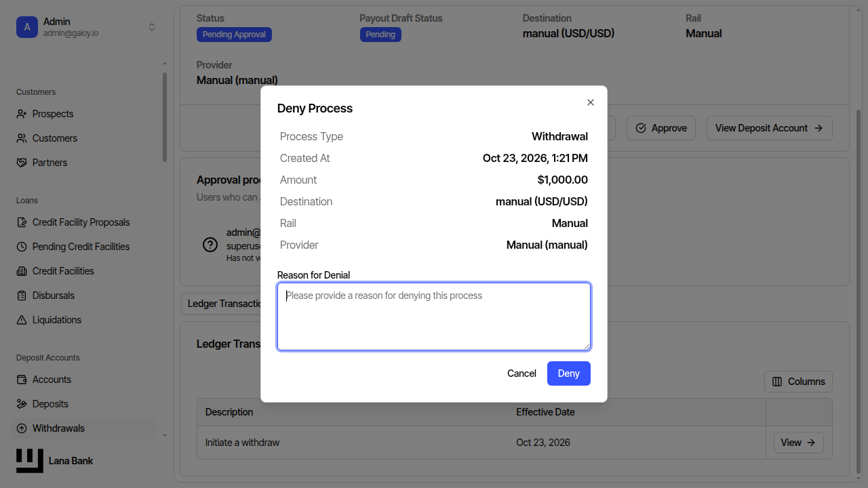The height and width of the screenshot is (488, 868).
Task: Click the Admin avatar letter A
Action: coord(27,27)
